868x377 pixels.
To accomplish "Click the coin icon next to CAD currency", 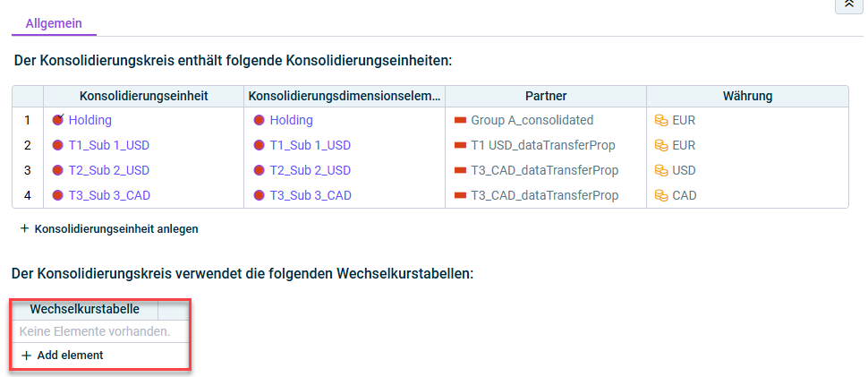I will click(x=661, y=195).
